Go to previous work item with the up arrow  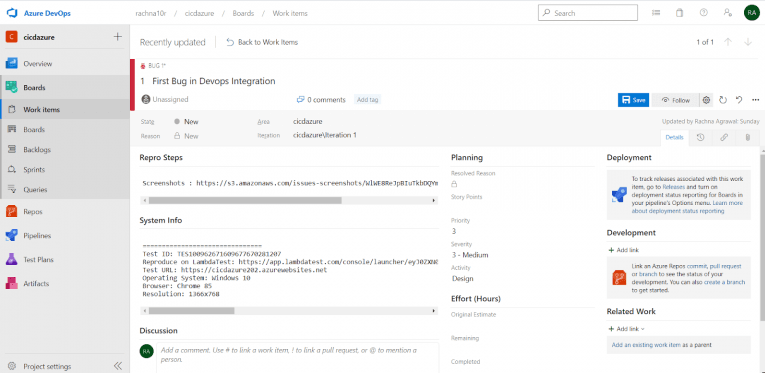coord(728,42)
